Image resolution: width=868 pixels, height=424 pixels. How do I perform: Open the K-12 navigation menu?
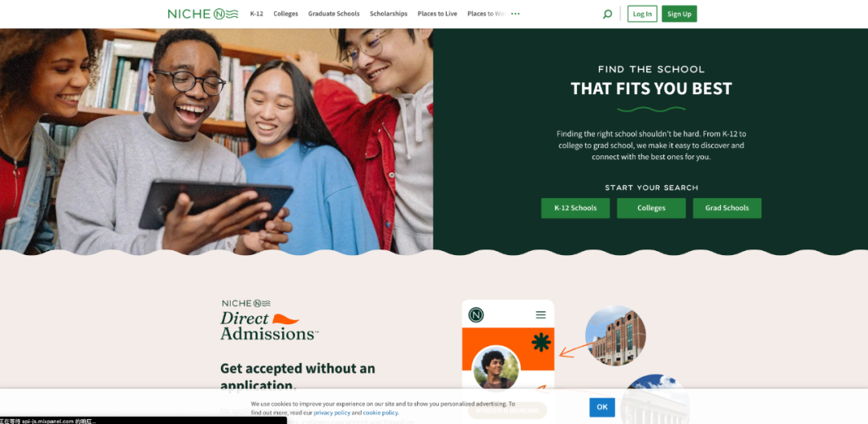point(256,14)
